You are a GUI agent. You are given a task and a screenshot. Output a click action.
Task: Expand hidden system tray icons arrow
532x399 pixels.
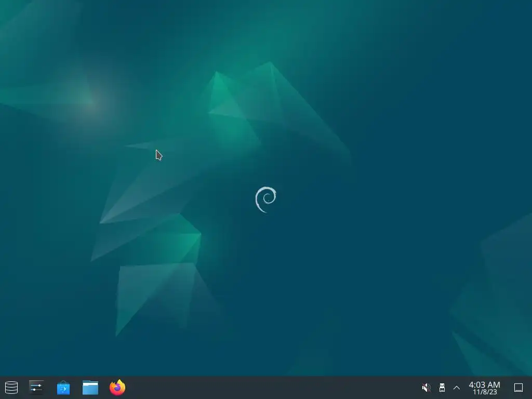point(457,388)
